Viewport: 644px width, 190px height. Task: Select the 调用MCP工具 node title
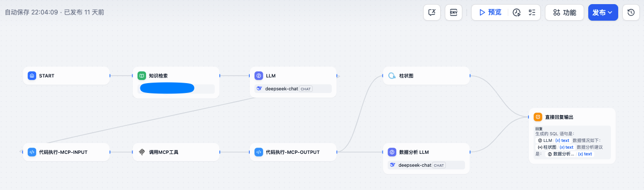pyautogui.click(x=164, y=152)
